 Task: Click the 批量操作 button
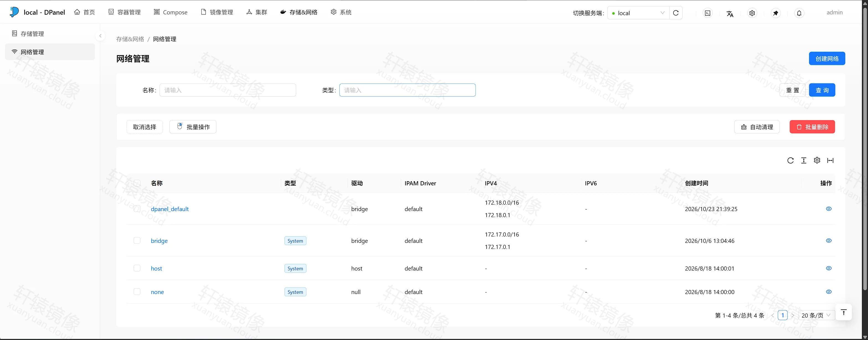coord(193,127)
